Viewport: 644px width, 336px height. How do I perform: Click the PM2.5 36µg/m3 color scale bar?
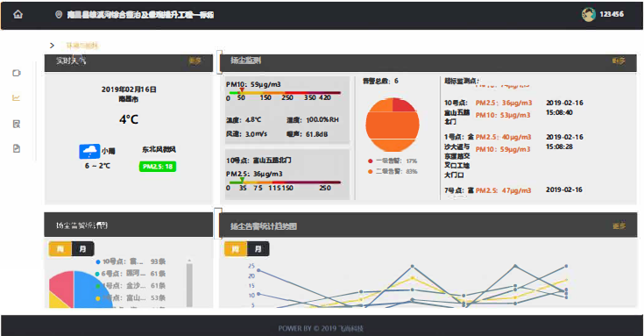pyautogui.click(x=285, y=182)
